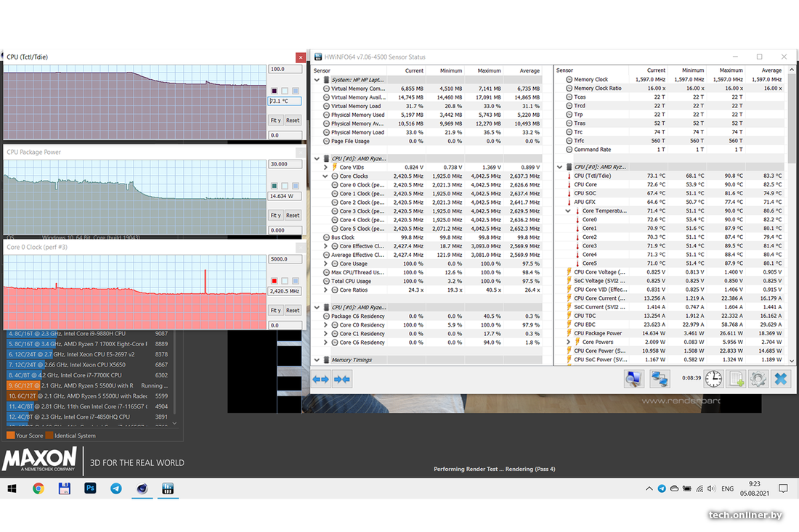Click Reset in Core 0 Clock graph
This screenshot has height=532, width=799.
coord(292,310)
